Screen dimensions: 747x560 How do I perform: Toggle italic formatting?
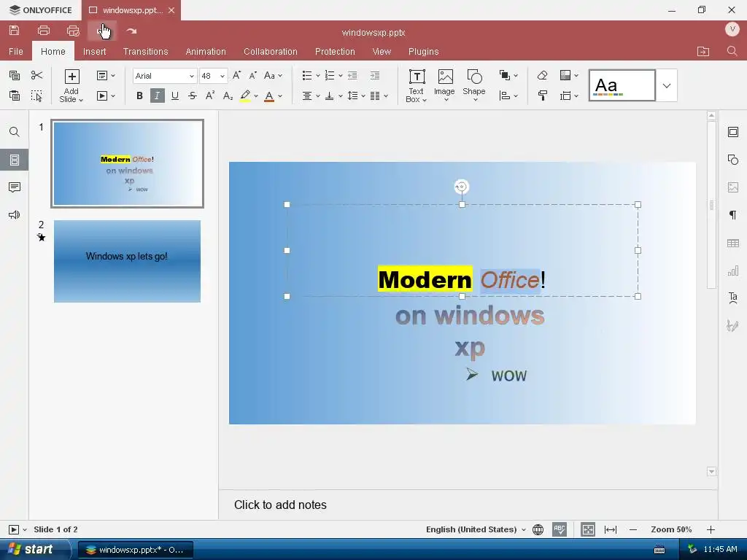(x=157, y=96)
